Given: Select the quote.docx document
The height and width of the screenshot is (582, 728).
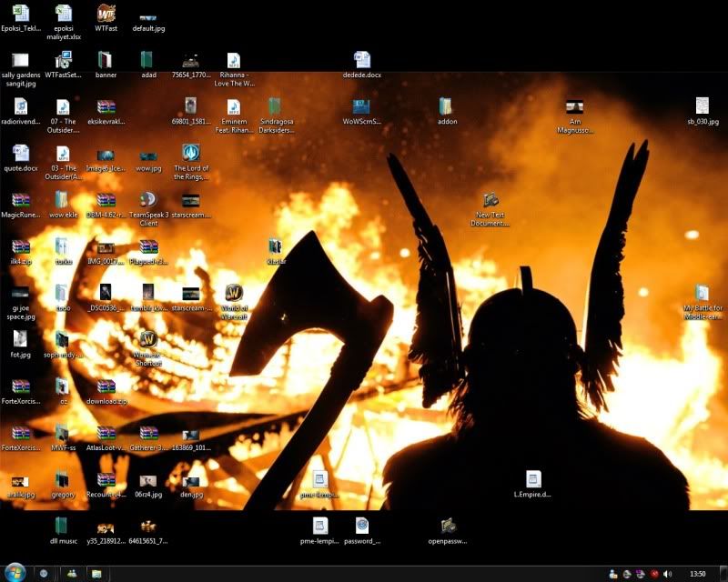Looking at the screenshot, I should 20,153.
